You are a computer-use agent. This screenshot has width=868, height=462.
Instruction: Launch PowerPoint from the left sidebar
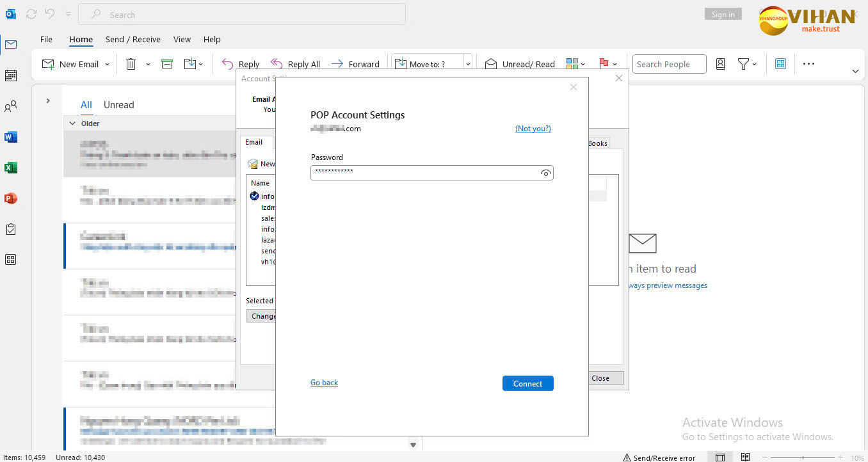coord(11,198)
